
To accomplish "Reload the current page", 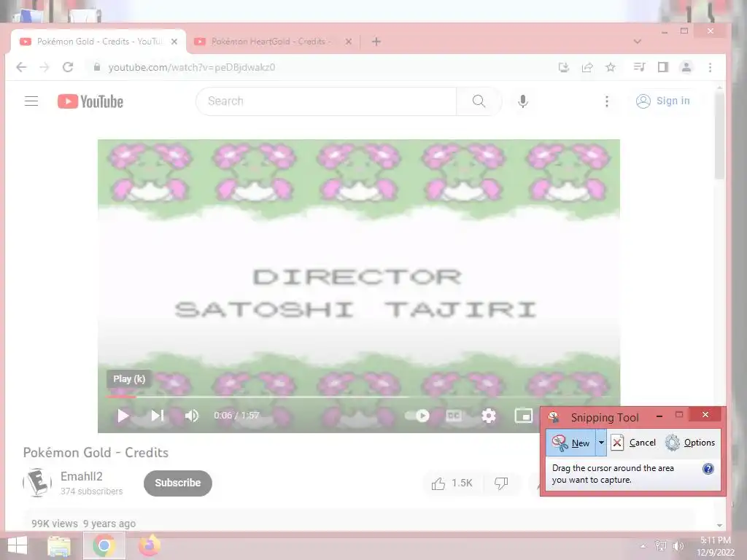I will pos(68,67).
